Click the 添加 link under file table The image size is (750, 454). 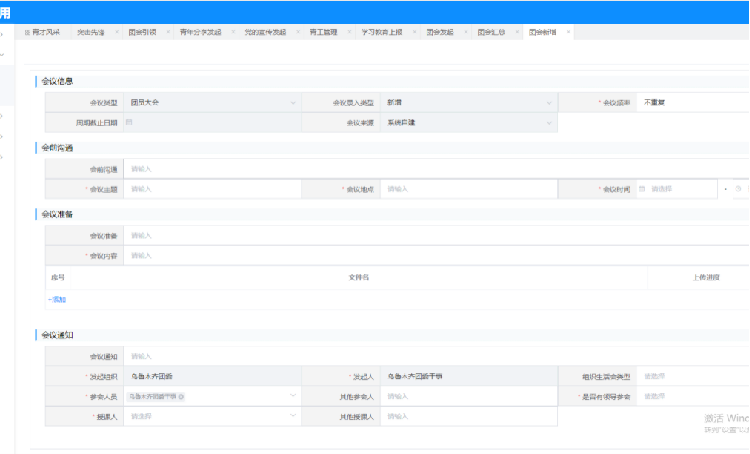click(x=57, y=299)
